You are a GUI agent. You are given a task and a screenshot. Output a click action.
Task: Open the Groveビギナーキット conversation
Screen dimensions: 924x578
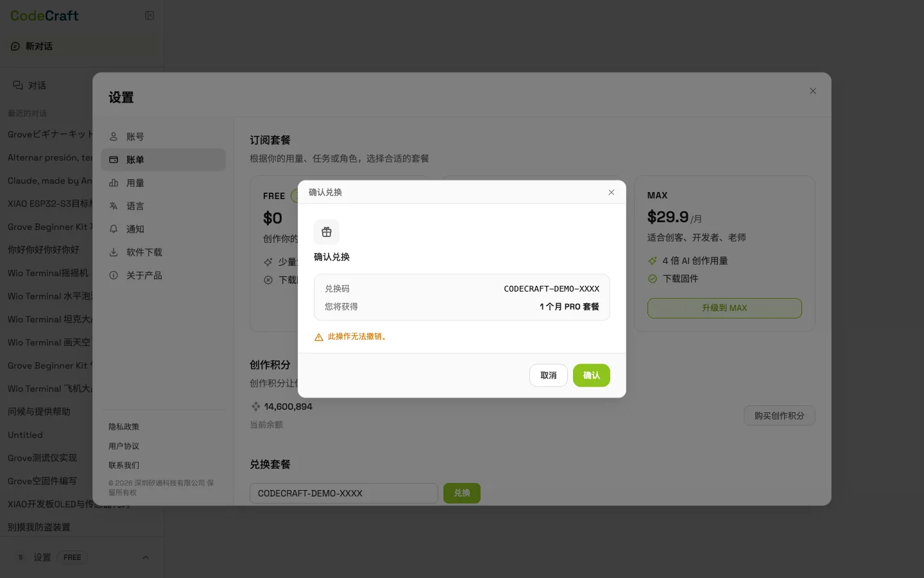point(50,134)
